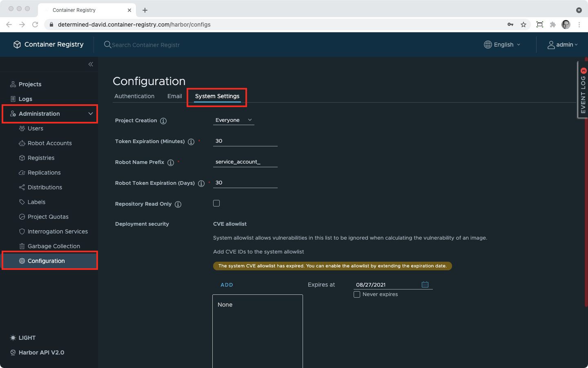Click the globe language icon
Viewport: 588px width, 368px height.
pyautogui.click(x=488, y=45)
